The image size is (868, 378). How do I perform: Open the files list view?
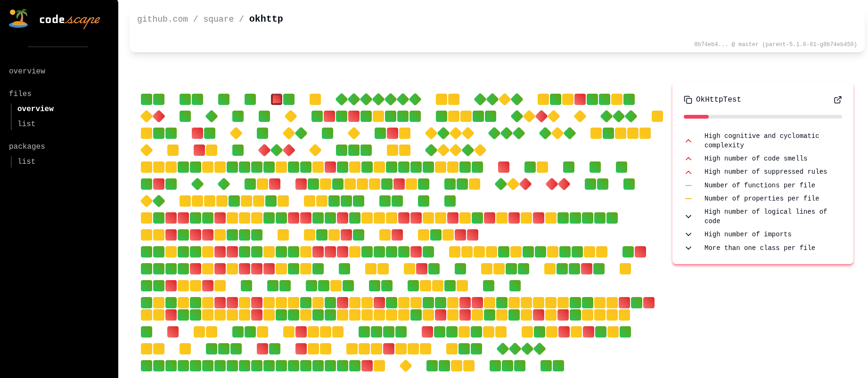click(26, 123)
